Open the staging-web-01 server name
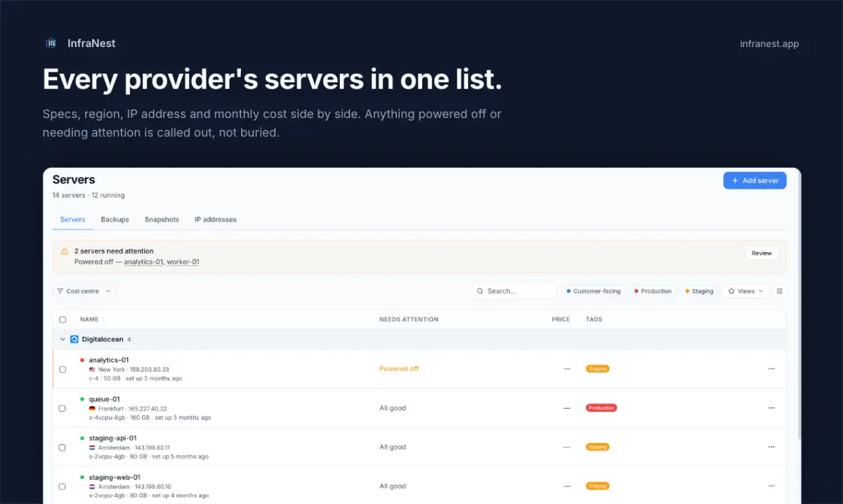Viewport: 843px width, 504px height. click(x=115, y=477)
